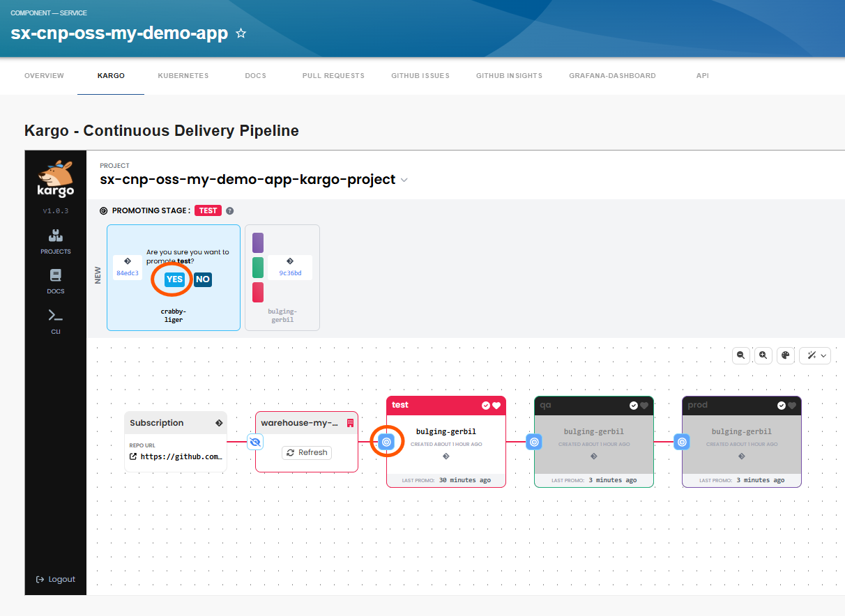Zoom in the pipeline graph

pos(763,355)
